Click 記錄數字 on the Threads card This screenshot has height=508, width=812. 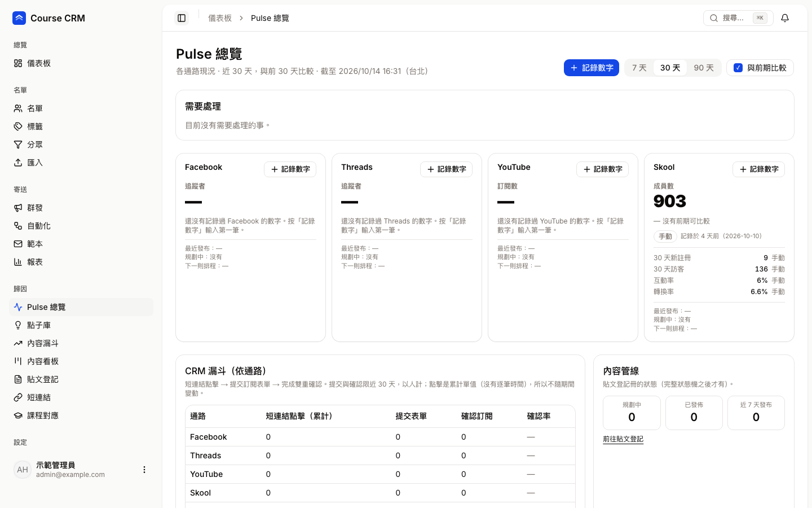(x=446, y=169)
